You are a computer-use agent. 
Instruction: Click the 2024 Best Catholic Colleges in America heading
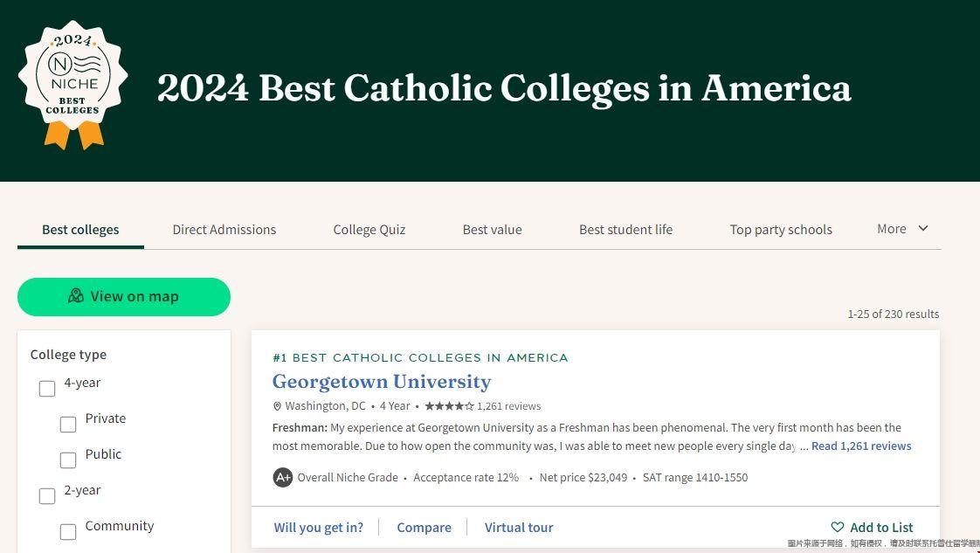pyautogui.click(x=504, y=87)
